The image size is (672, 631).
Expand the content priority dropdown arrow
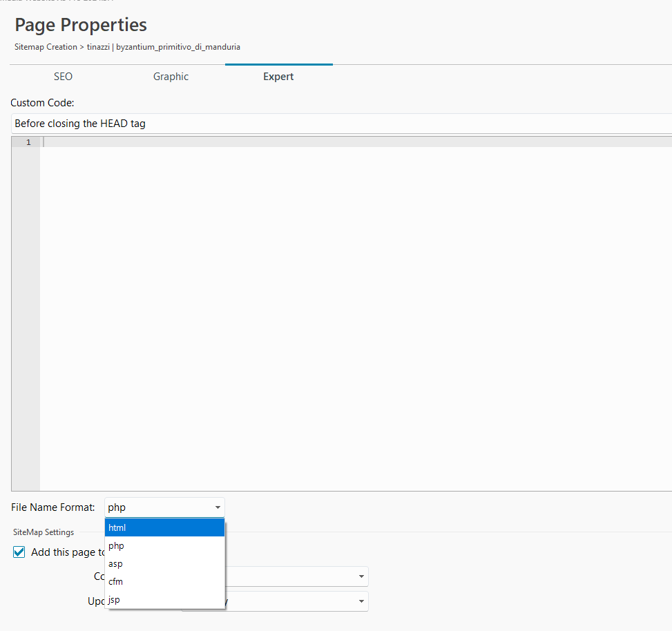coord(361,576)
